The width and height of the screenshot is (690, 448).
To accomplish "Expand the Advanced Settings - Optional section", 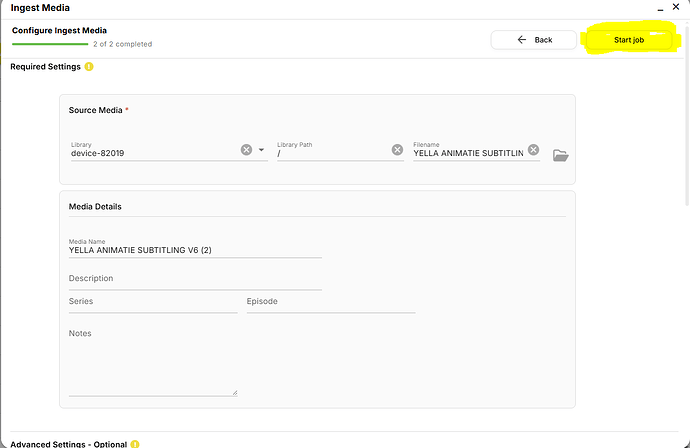I will (64, 443).
